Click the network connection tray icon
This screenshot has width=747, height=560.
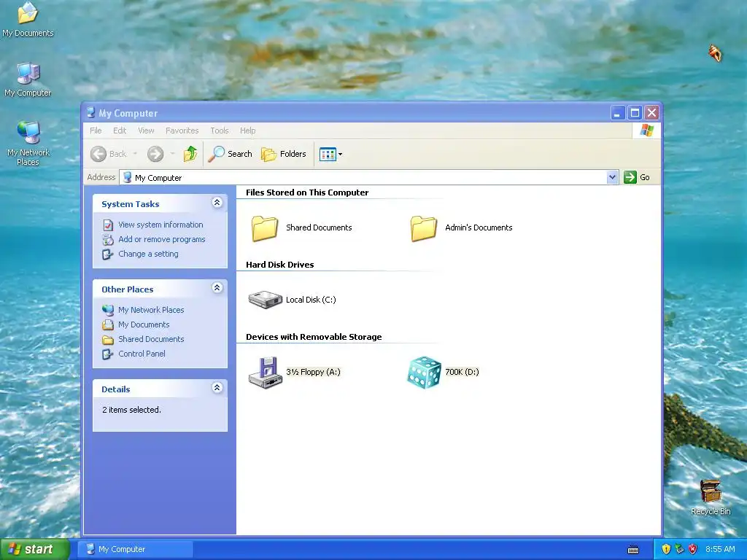tap(680, 550)
